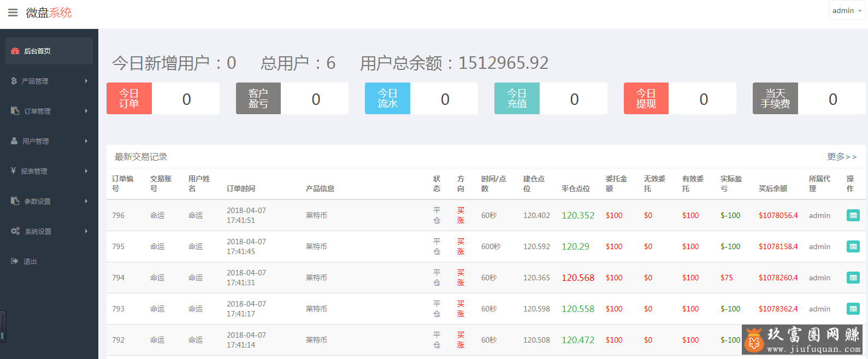Expand the 订单管理 submenu arrow
The height and width of the screenshot is (359, 868).
[86, 111]
